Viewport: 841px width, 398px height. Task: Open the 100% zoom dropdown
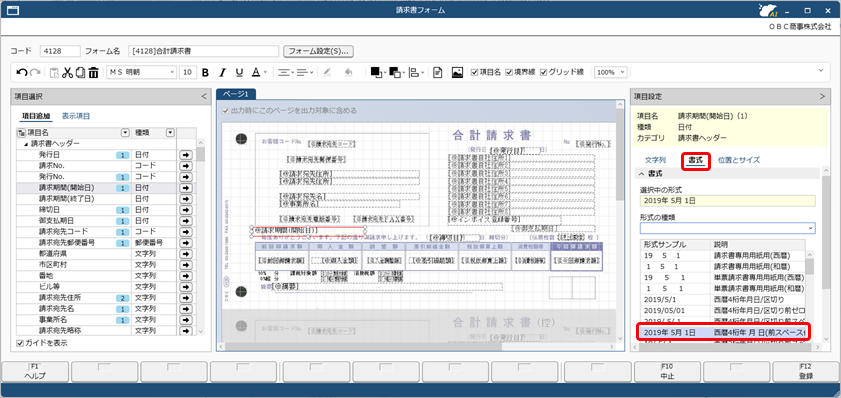622,72
